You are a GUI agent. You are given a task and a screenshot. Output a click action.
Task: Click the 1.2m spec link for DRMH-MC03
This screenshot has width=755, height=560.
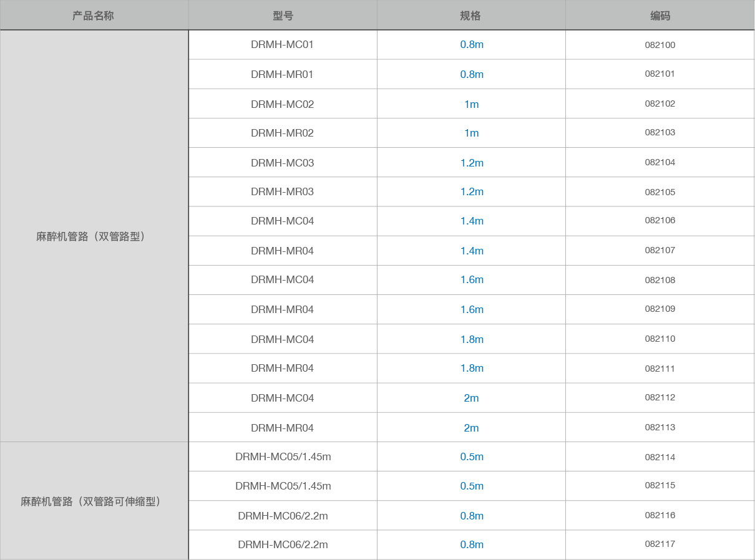[x=472, y=163]
